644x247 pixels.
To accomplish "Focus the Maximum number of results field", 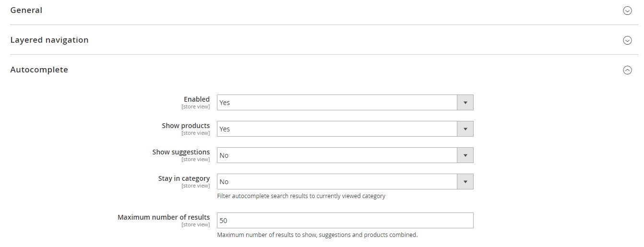I will point(345,220).
